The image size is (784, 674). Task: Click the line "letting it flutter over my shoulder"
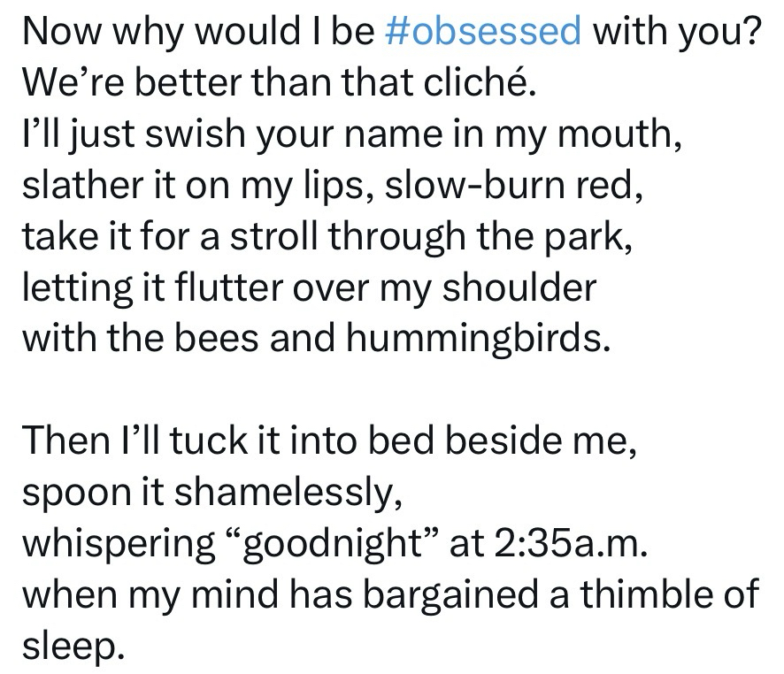coord(308,287)
